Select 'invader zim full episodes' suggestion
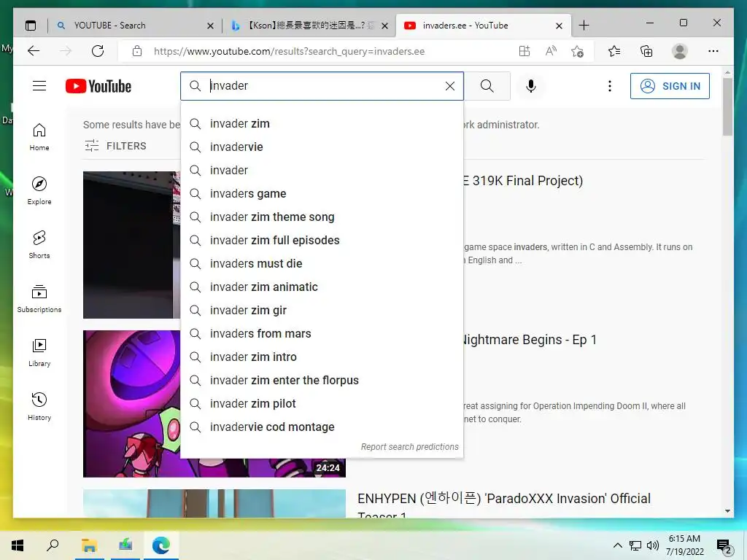The height and width of the screenshot is (560, 747). pyautogui.click(x=322, y=241)
